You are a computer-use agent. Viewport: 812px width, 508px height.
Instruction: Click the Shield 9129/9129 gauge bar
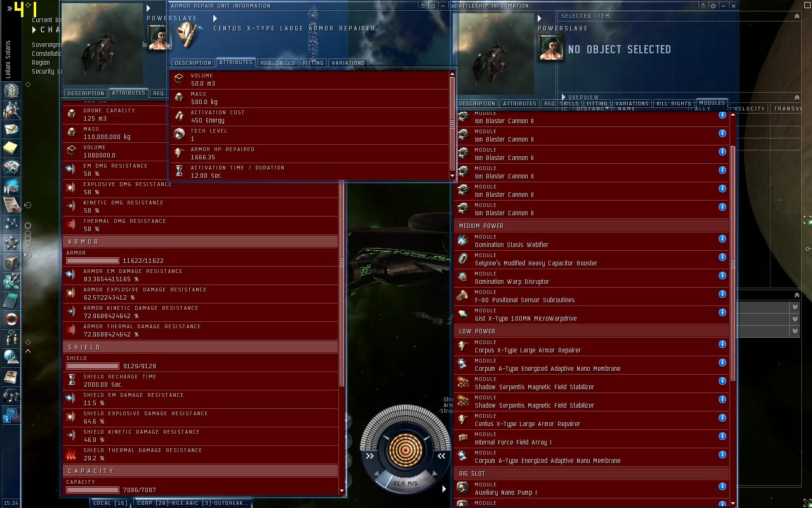(x=93, y=366)
